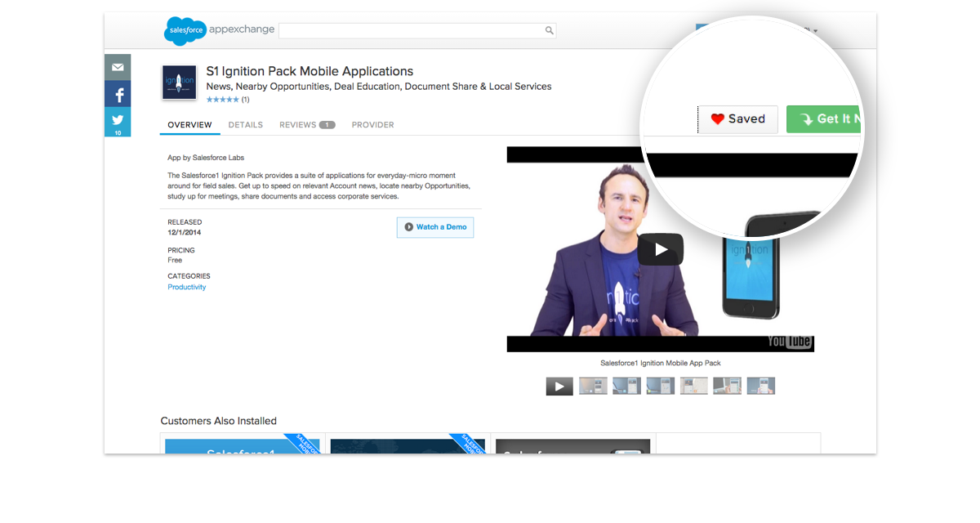Select the second screenshot thumbnail after the video

pyautogui.click(x=626, y=386)
